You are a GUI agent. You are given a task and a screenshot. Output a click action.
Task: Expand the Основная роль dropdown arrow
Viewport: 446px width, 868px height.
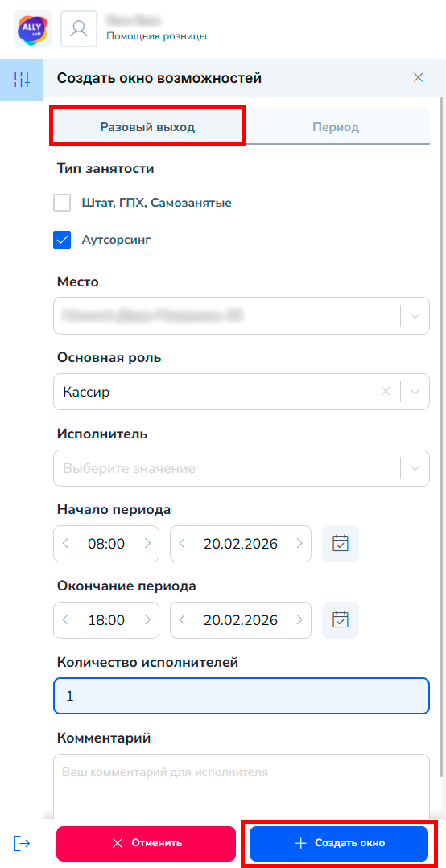[415, 392]
